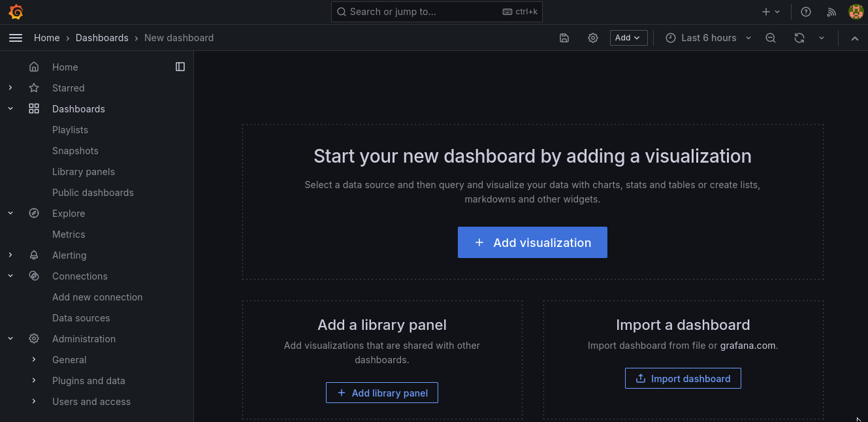This screenshot has width=868, height=422.
Task: Toggle the hamburger navigation menu
Action: coord(16,38)
